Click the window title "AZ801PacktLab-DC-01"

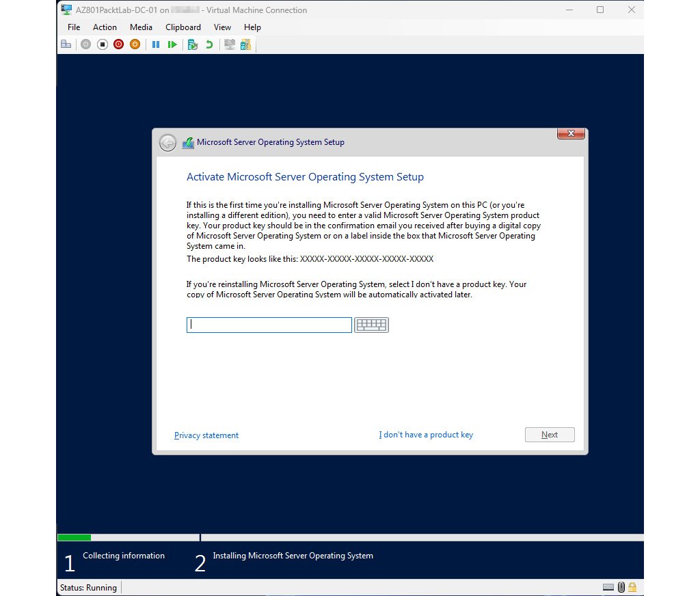(116, 10)
